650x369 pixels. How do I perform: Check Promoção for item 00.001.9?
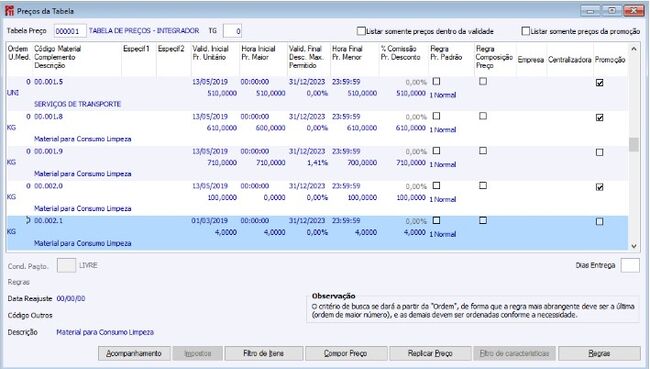pos(599,152)
